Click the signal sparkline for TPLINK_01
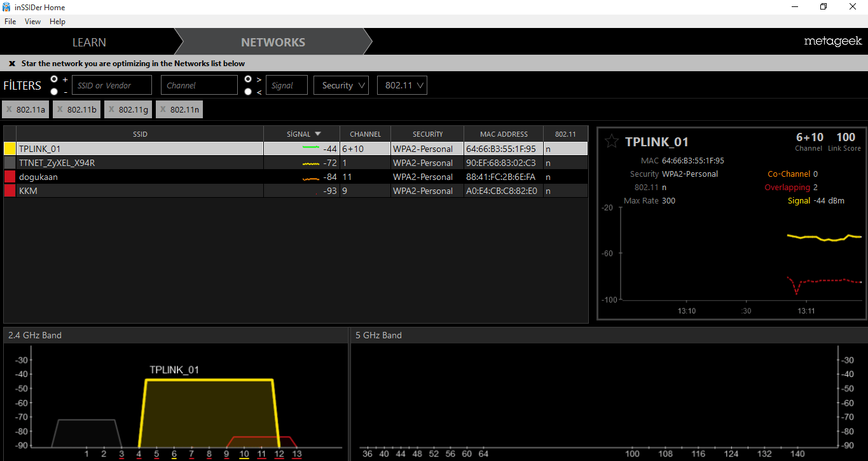868x461 pixels. click(310, 147)
